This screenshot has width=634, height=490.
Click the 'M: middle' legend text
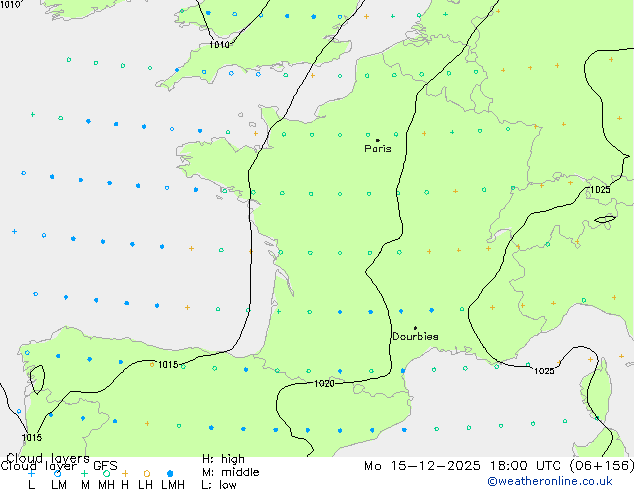pos(230,472)
